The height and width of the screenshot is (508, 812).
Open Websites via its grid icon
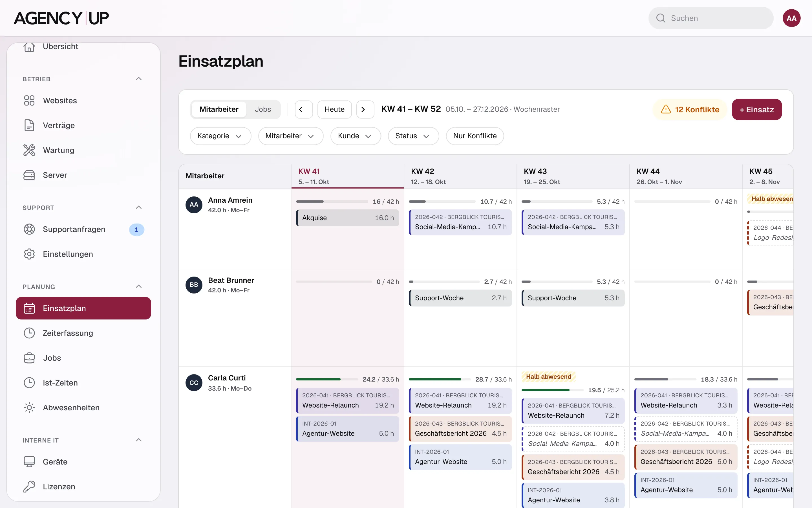point(29,100)
